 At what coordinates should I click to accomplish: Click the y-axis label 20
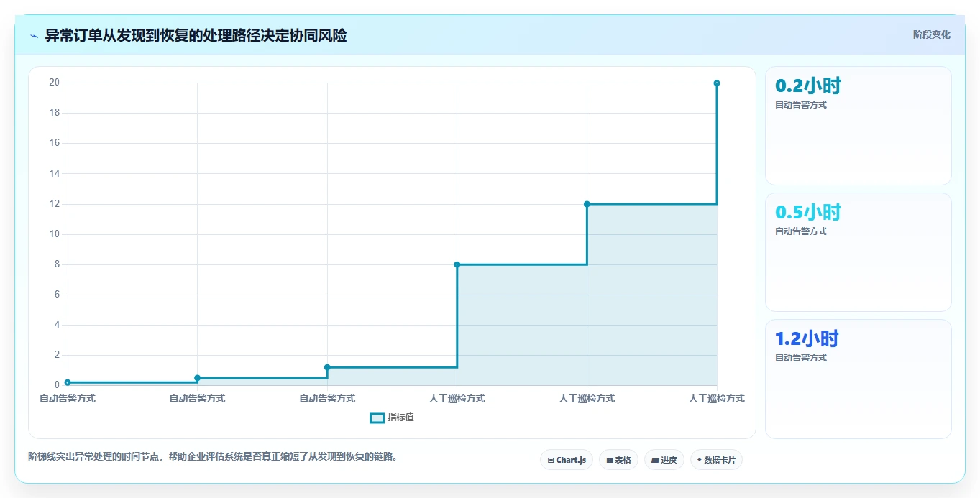54,83
